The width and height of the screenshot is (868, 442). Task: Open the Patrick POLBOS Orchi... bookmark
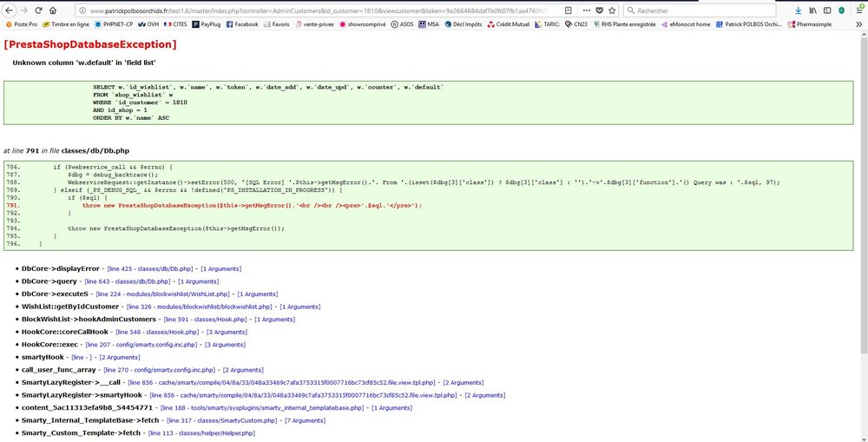(x=748, y=24)
